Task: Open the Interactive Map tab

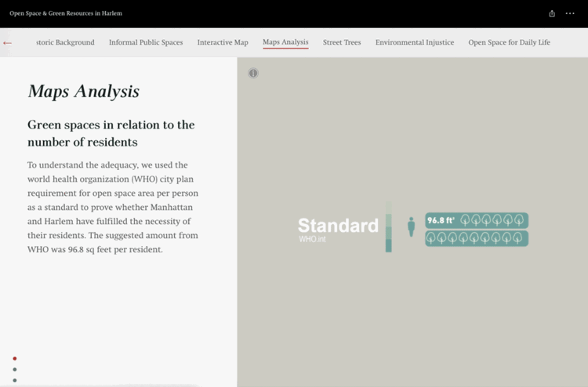Action: tap(223, 42)
